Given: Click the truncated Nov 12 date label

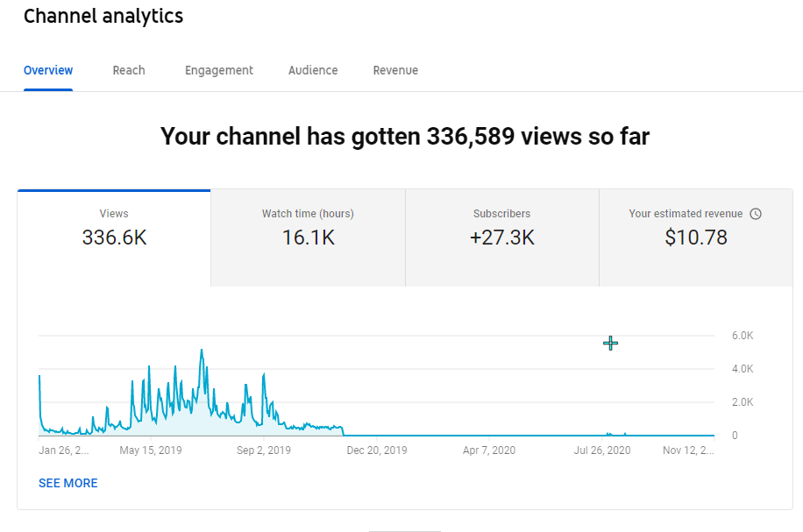Looking at the screenshot, I should 688,450.
